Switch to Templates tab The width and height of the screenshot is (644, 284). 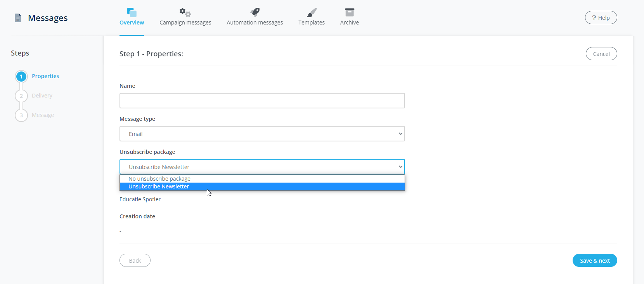tap(312, 23)
